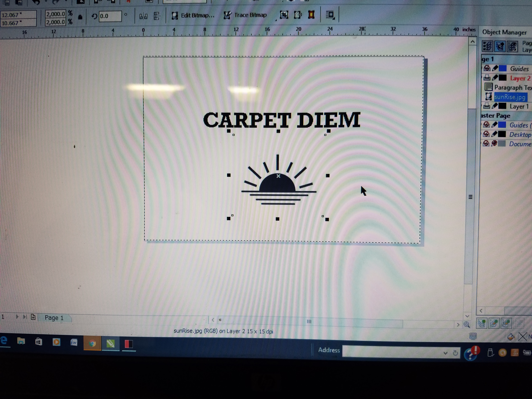Open the Wrap Text options dropdown
The height and width of the screenshot is (399, 532).
[331, 15]
